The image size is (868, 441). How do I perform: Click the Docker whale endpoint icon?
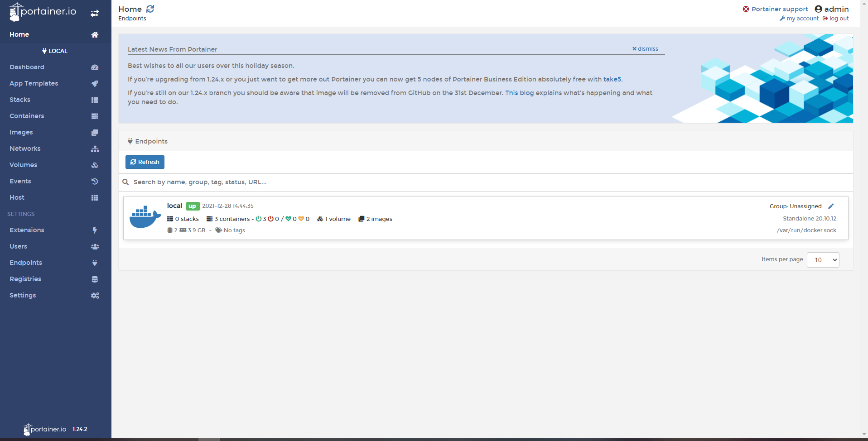pyautogui.click(x=145, y=217)
